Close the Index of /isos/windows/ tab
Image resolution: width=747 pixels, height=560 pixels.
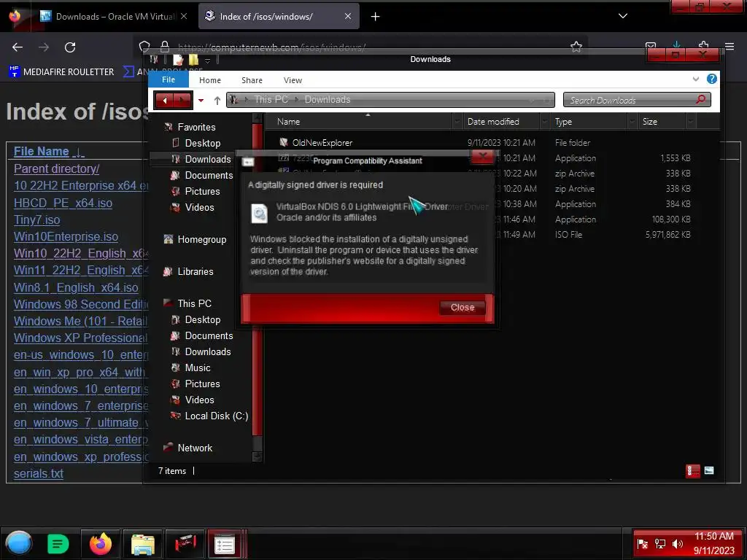pyautogui.click(x=348, y=16)
